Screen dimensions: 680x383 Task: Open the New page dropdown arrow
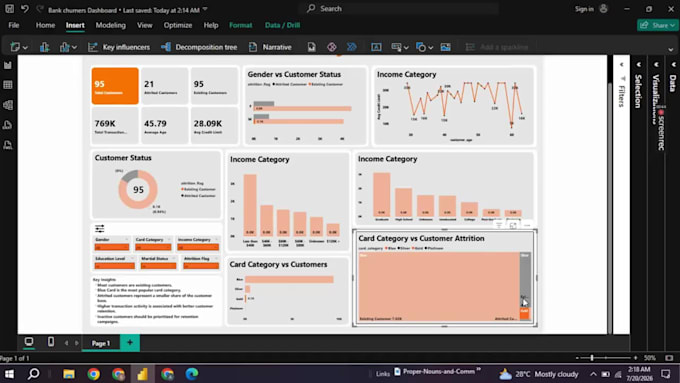25,47
